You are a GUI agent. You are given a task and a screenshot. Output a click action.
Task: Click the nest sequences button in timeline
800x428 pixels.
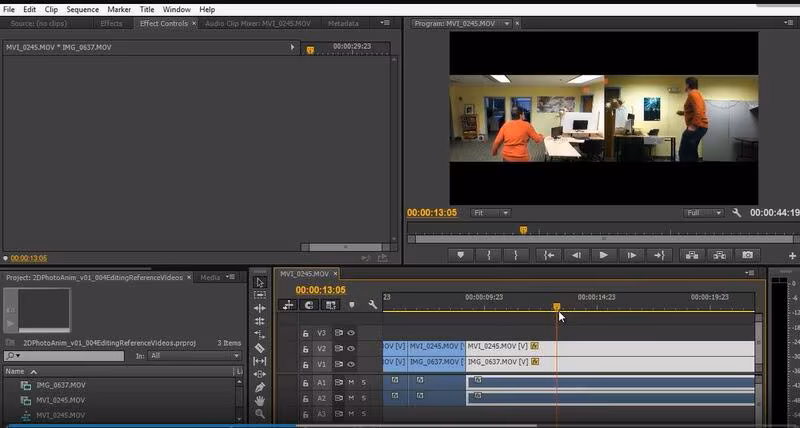[x=288, y=305]
